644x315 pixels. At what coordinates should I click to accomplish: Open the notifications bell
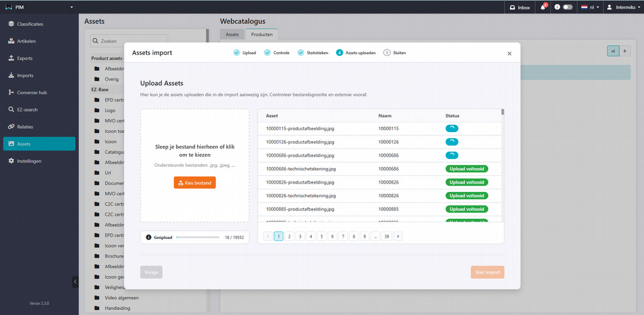[x=544, y=7]
